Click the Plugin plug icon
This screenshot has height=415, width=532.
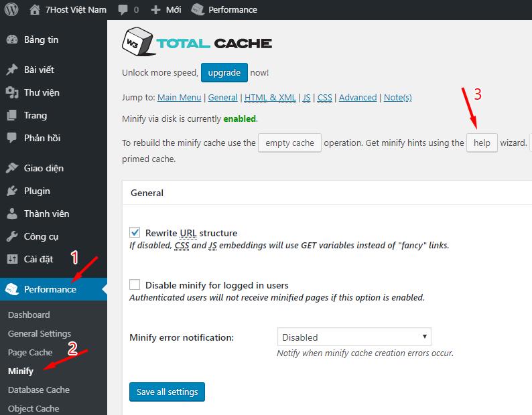coord(12,191)
